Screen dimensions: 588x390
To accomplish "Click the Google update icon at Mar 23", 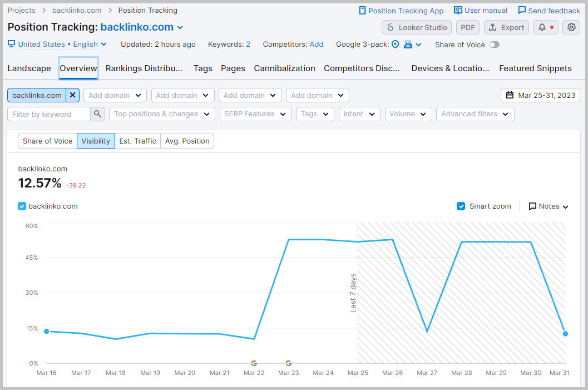I will (288, 363).
